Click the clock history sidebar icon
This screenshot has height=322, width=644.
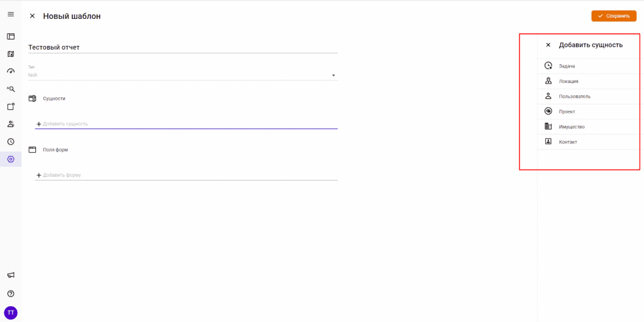pyautogui.click(x=11, y=142)
